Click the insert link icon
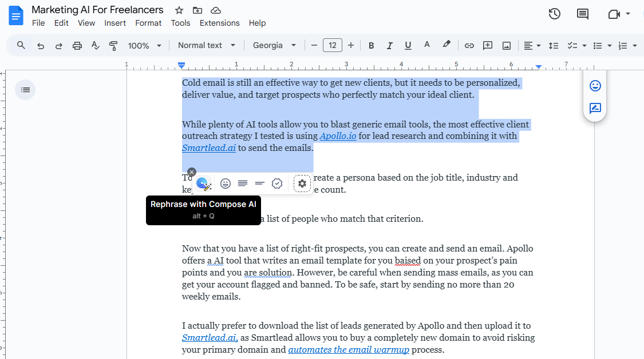This screenshot has width=644, height=359. [x=469, y=46]
